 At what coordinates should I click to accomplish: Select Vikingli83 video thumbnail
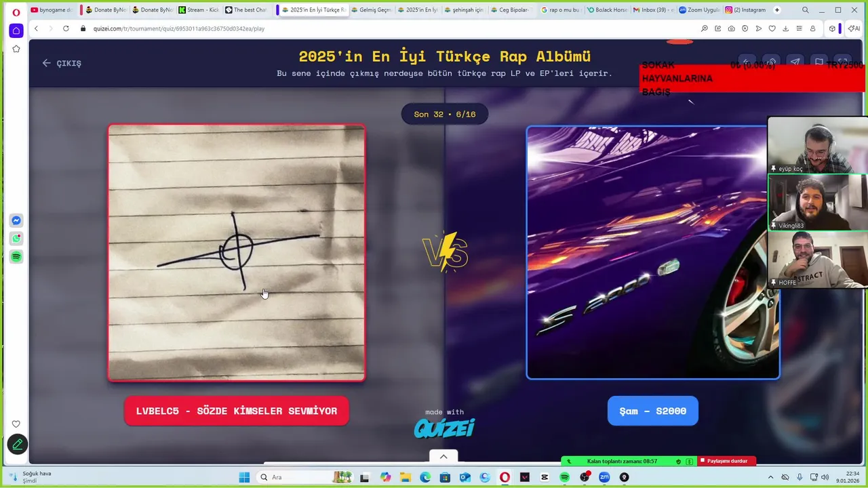817,203
